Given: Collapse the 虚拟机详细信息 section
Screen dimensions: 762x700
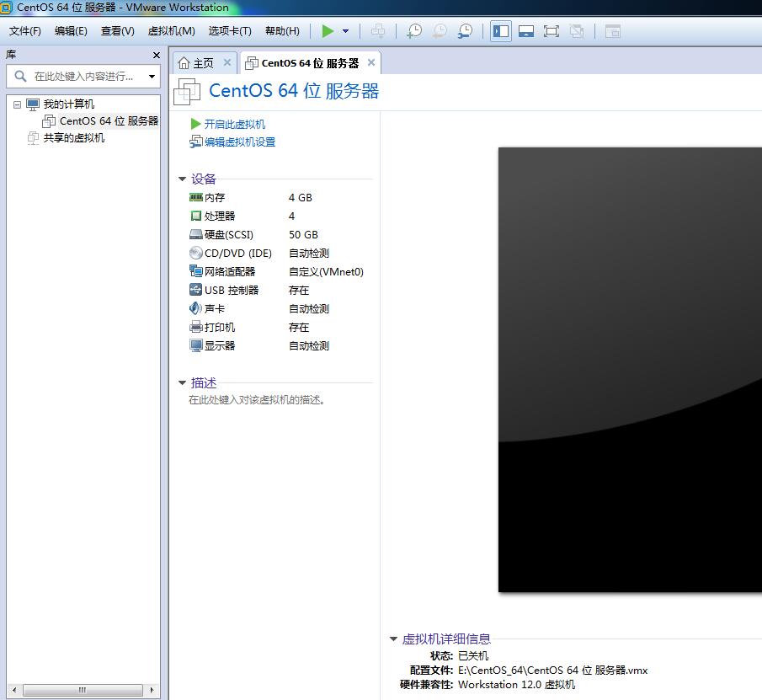Looking at the screenshot, I should (394, 639).
